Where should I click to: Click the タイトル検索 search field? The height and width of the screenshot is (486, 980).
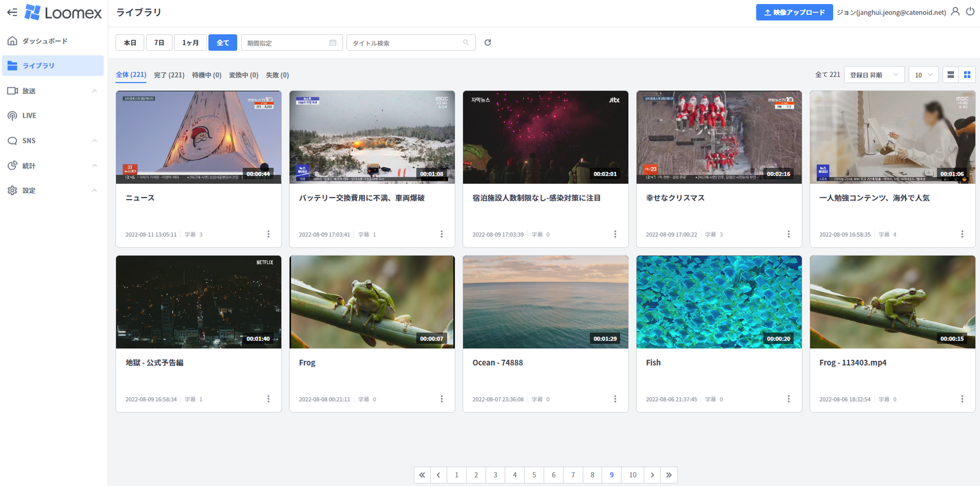click(406, 43)
